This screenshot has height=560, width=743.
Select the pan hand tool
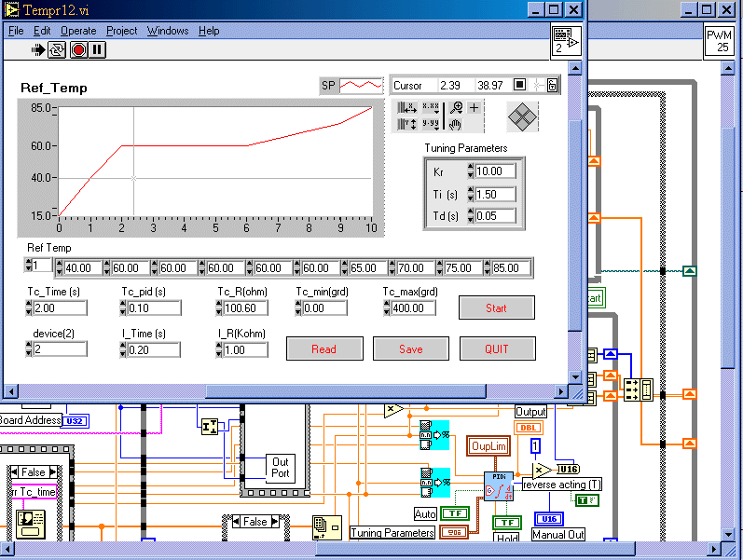(x=455, y=125)
